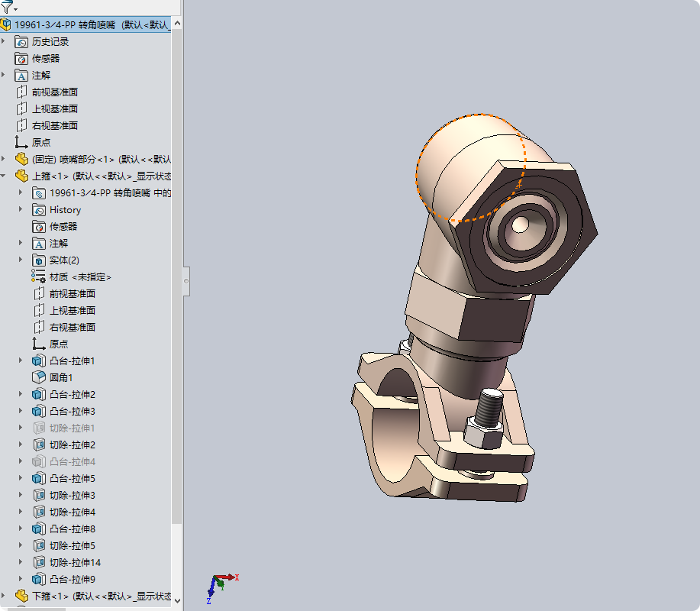700x611 pixels.
Task: Select the 凸台-拉伸2 feature icon
Action: click(39, 394)
